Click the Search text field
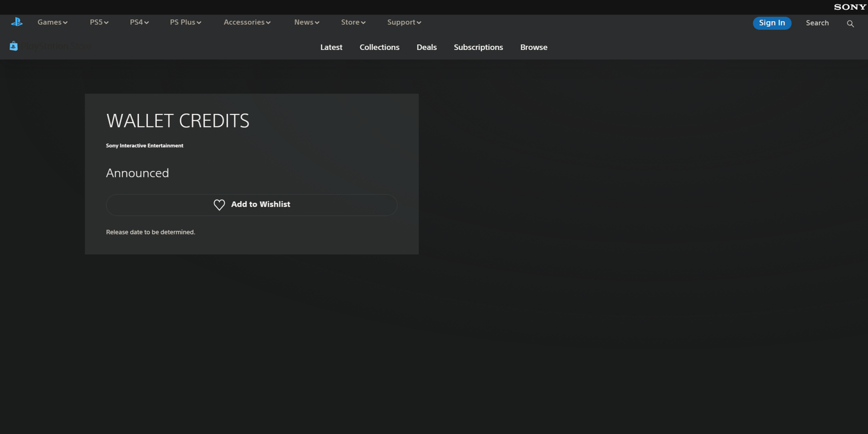This screenshot has width=868, height=434. pos(817,23)
